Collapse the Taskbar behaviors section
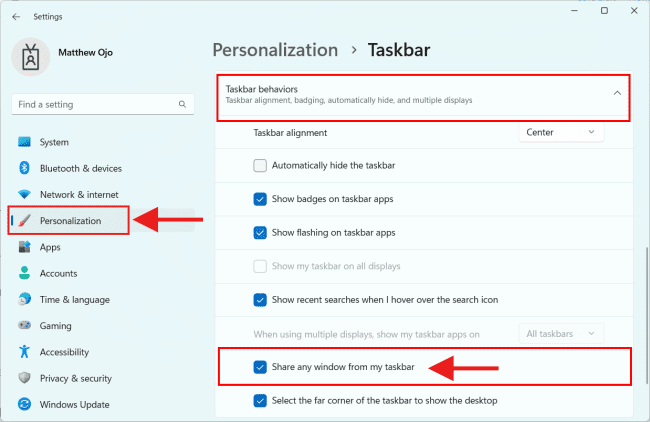 tap(616, 94)
